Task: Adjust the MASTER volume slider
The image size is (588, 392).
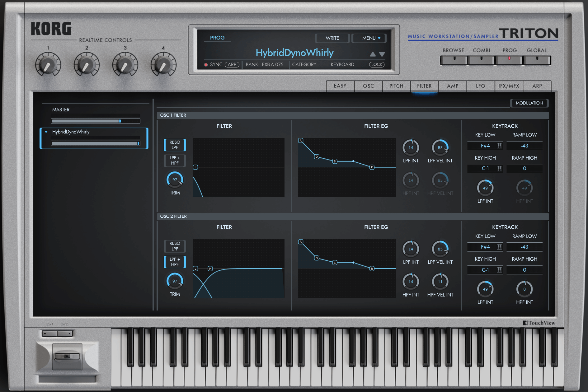Action: [x=96, y=121]
